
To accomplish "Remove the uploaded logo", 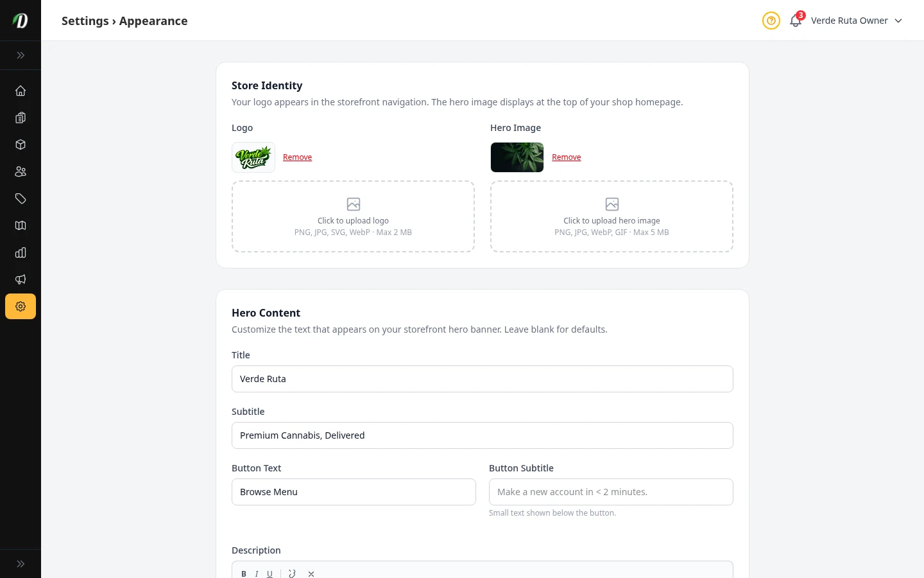I will pyautogui.click(x=297, y=157).
